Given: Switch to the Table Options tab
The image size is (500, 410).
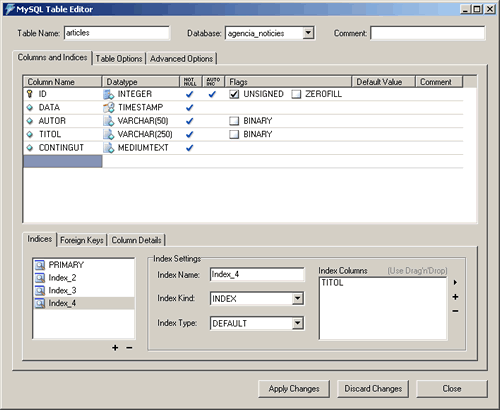Looking at the screenshot, I should 119,59.
